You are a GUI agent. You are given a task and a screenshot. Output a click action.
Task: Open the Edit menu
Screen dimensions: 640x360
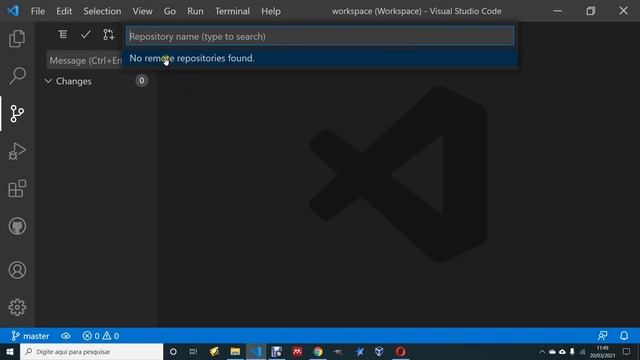click(x=64, y=11)
